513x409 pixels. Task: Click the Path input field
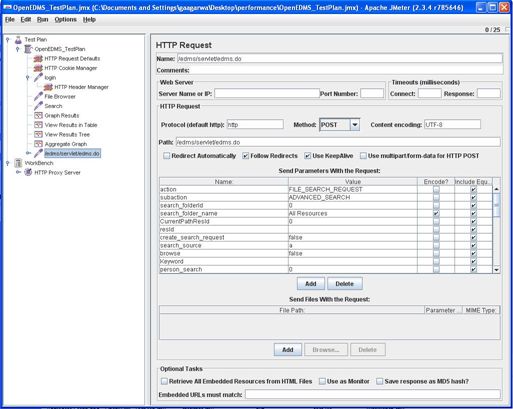(338, 142)
